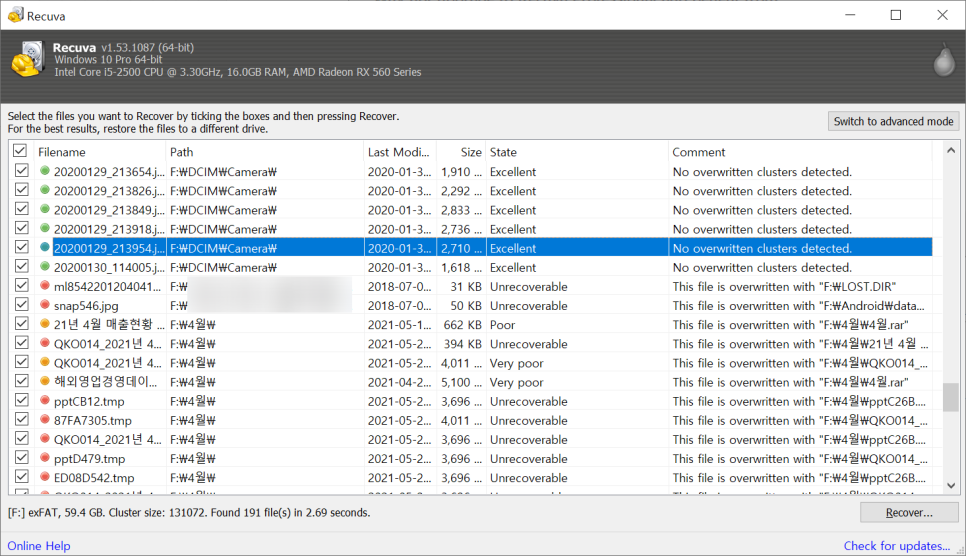
Task: Uncheck the box for snap546.jpg
Action: pos(22,305)
